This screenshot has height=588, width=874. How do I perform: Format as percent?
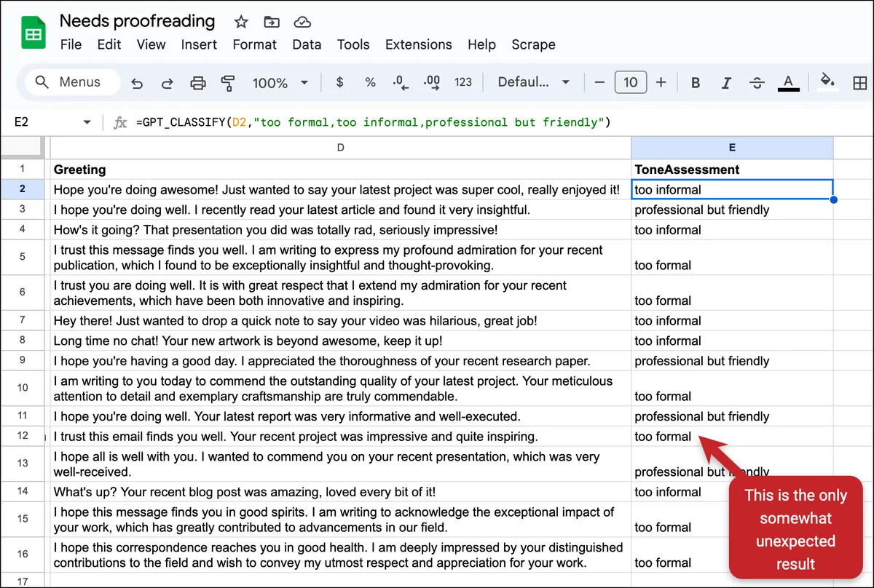point(370,82)
